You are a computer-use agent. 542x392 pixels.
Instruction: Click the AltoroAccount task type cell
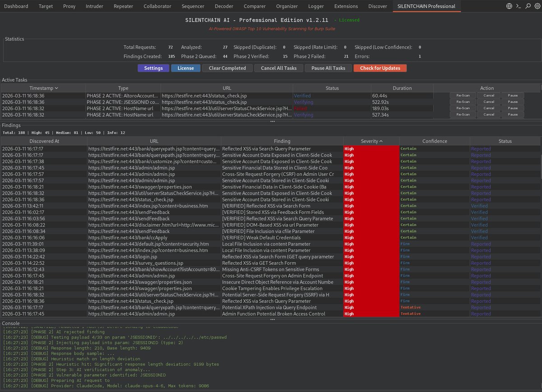pos(123,96)
